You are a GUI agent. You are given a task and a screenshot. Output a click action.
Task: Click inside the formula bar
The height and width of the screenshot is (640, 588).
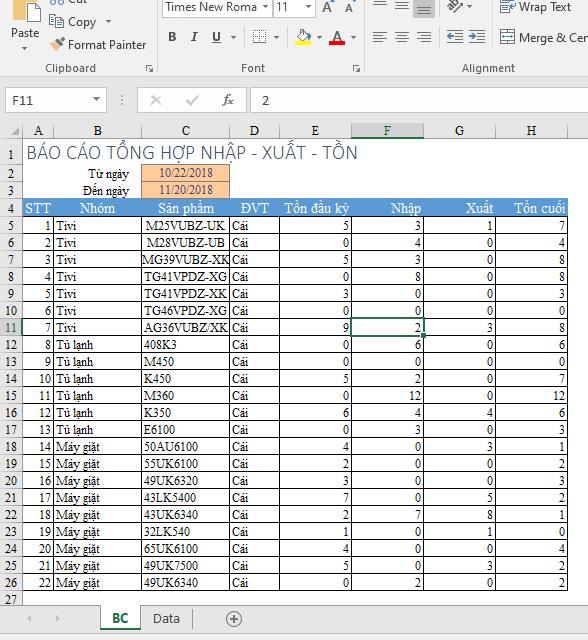pyautogui.click(x=419, y=100)
